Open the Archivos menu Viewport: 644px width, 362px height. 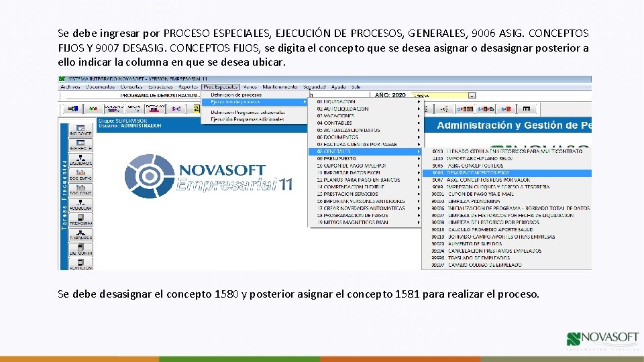(70, 87)
